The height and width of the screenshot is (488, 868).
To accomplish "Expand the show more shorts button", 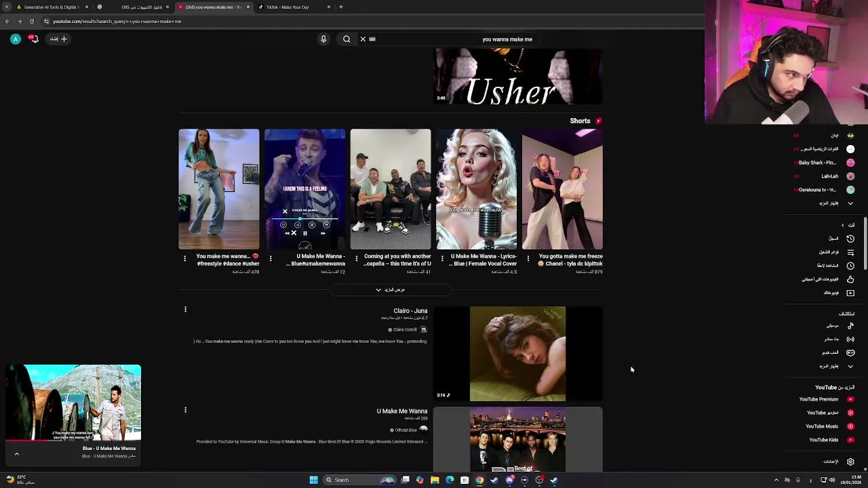I will click(x=391, y=290).
